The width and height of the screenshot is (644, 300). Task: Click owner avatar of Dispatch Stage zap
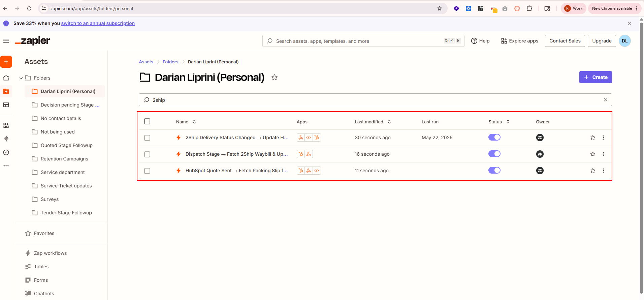click(x=540, y=154)
